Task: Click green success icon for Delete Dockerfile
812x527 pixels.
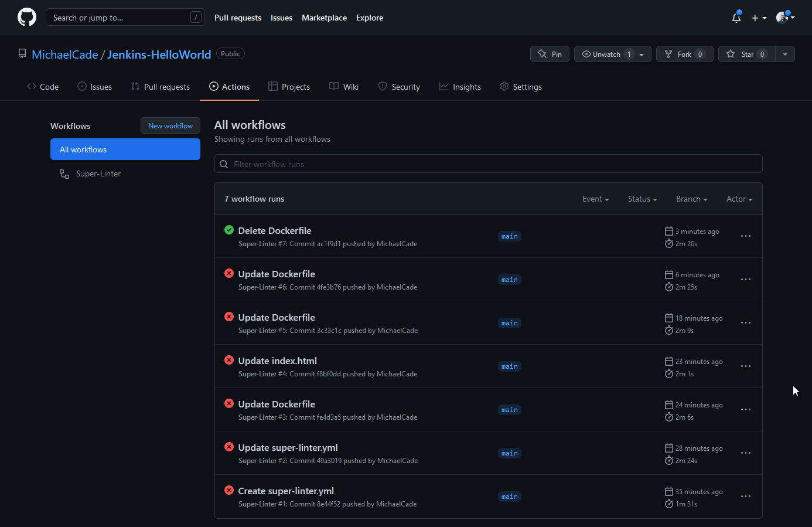Action: click(229, 230)
